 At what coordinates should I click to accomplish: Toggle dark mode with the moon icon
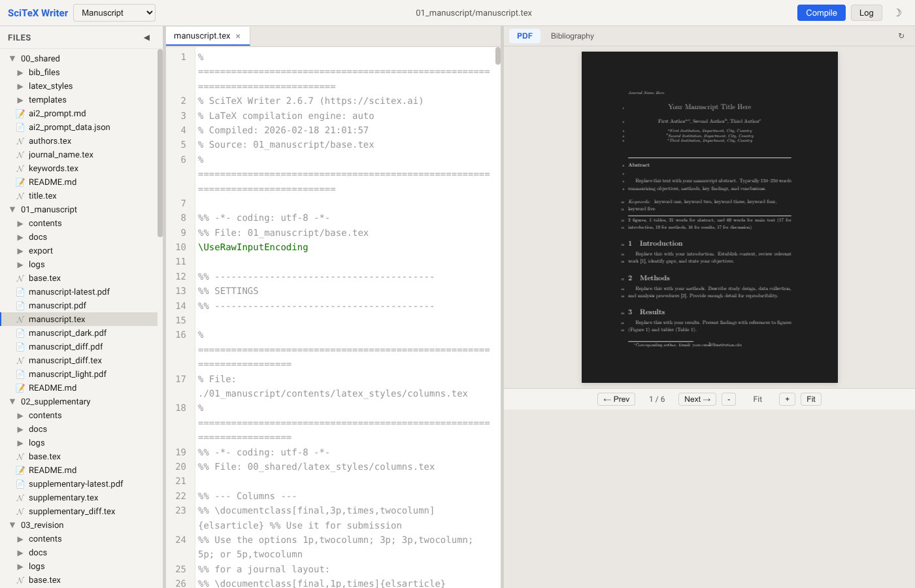(898, 12)
